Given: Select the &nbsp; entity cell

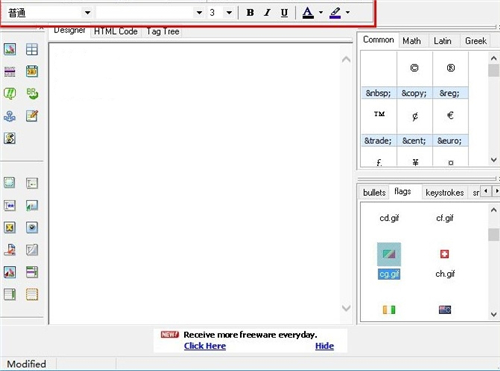Looking at the screenshot, I should [378, 93].
